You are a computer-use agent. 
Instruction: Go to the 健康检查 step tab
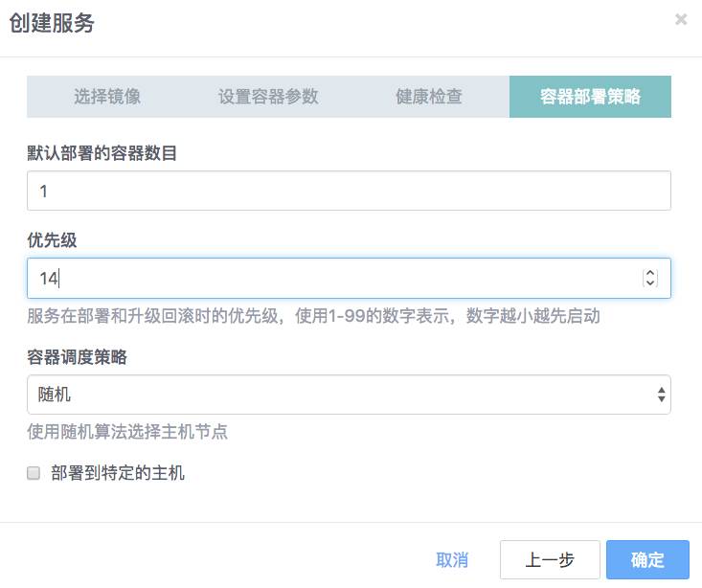click(x=429, y=97)
